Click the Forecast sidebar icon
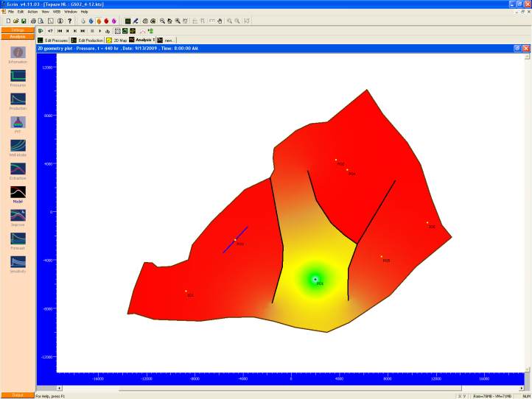Image resolution: width=532 pixels, height=399 pixels. tap(18, 239)
